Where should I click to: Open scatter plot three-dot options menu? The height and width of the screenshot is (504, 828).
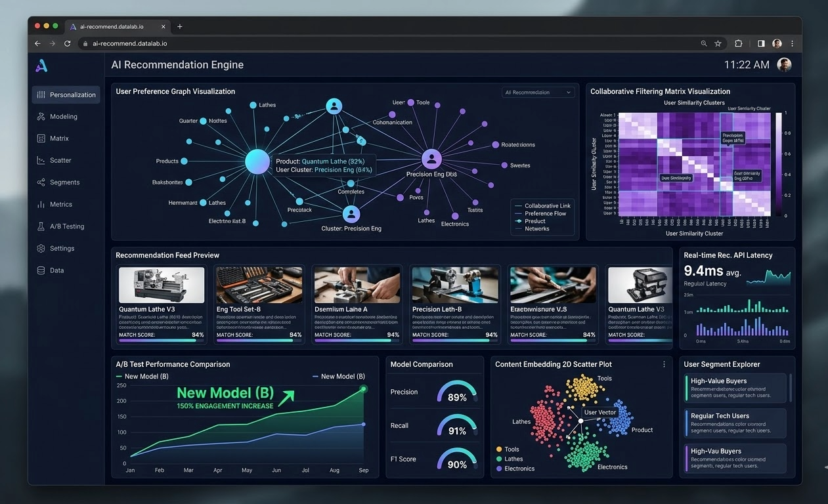(664, 364)
